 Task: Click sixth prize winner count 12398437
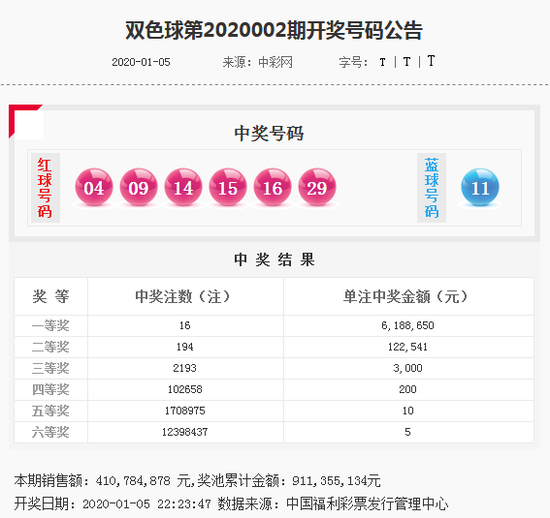tap(185, 432)
